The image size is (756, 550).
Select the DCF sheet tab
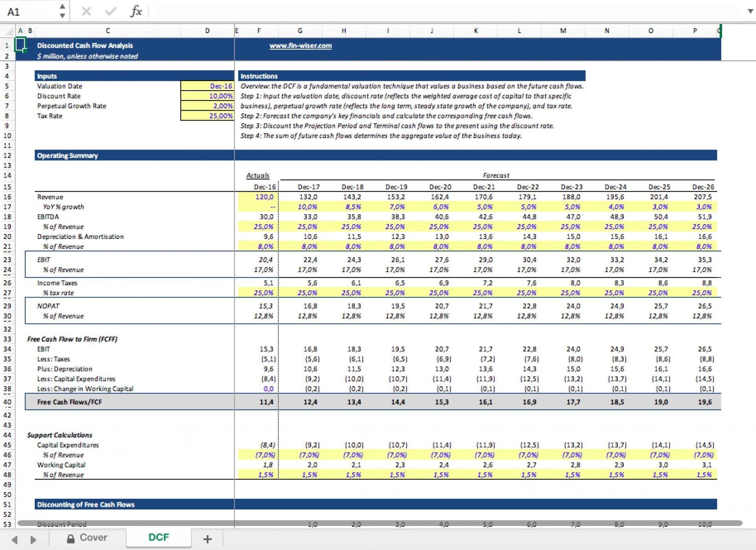158,538
